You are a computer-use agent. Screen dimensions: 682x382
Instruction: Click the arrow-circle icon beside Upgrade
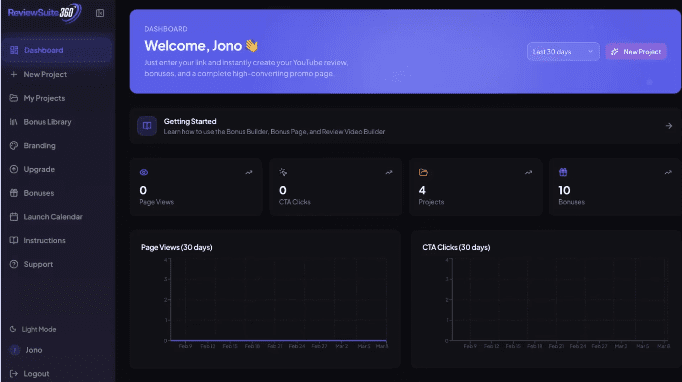pos(14,169)
